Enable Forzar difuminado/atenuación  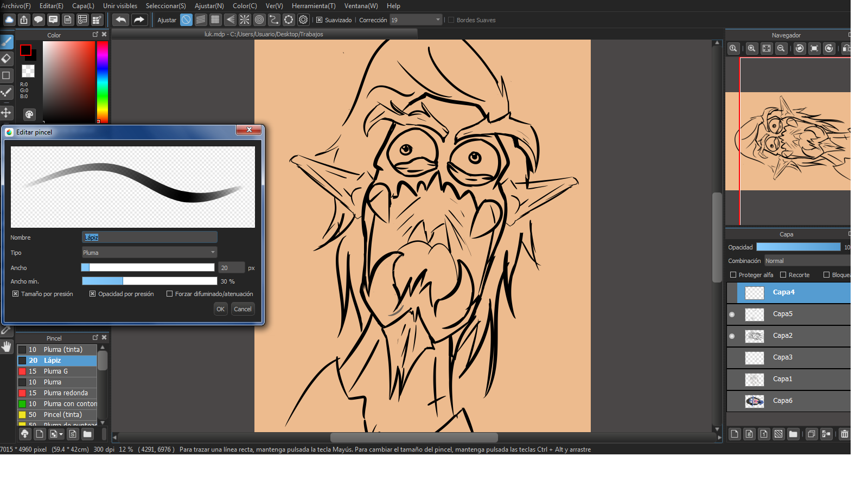tap(170, 294)
